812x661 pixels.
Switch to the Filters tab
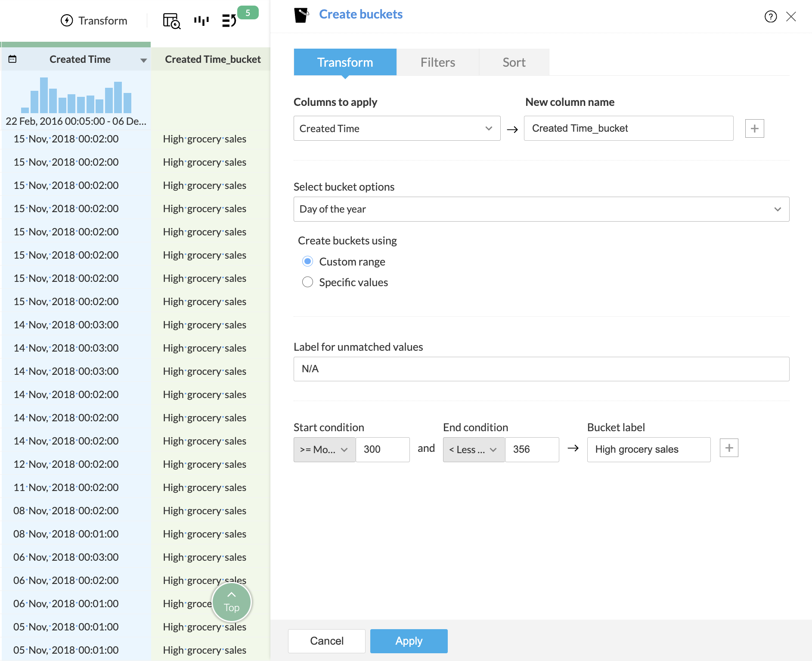click(x=437, y=62)
